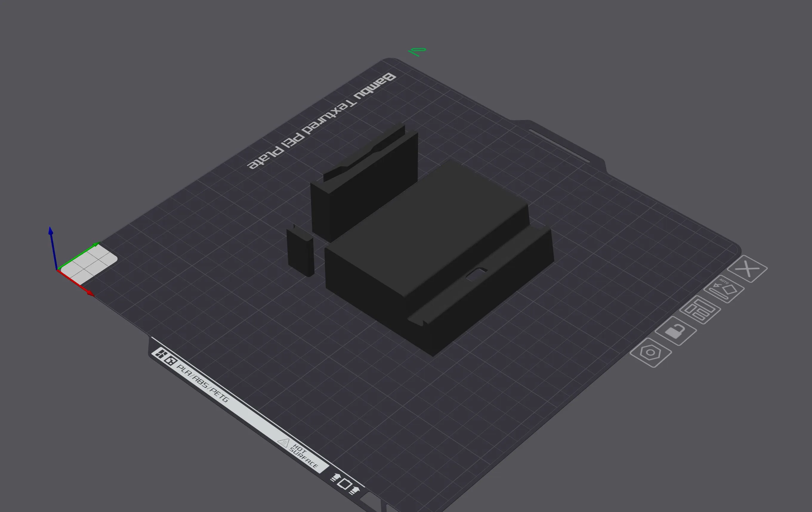This screenshot has height=512, width=812.
Task: Open plate settings via the hexagon icon
Action: point(651,353)
